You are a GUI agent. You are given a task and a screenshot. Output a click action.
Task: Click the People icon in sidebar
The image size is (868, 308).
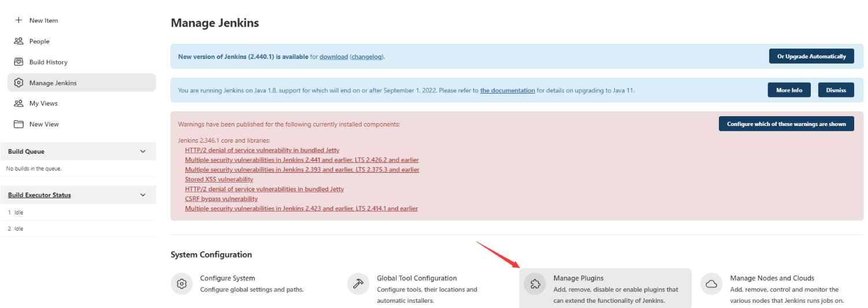18,41
